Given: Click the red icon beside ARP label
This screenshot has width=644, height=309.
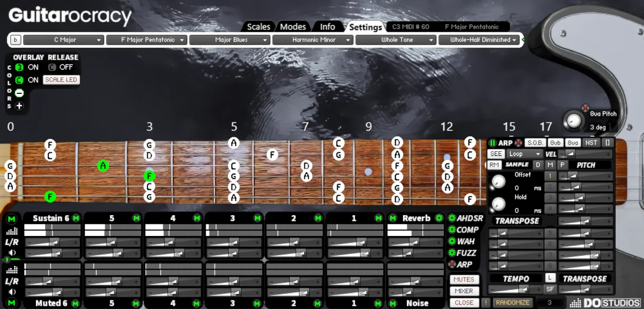Looking at the screenshot, I should pyautogui.click(x=518, y=143).
